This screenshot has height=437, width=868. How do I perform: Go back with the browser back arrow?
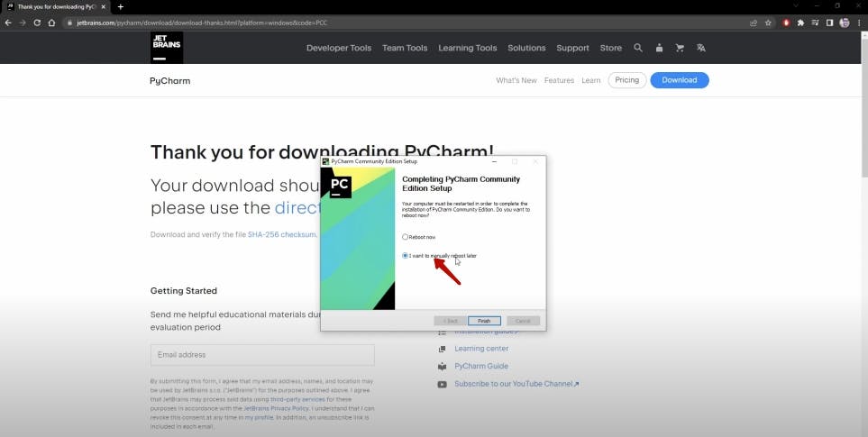pyautogui.click(x=8, y=23)
